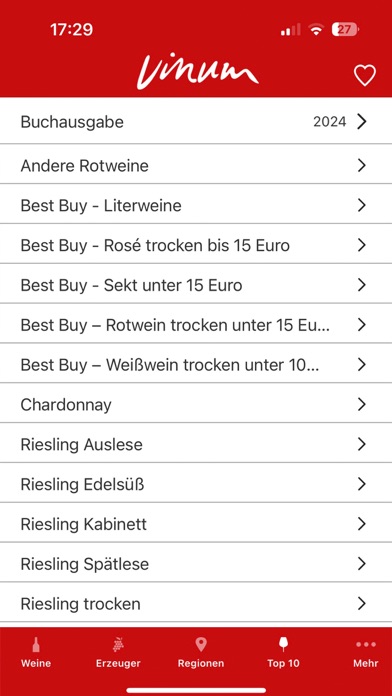392x696 pixels.
Task: Select the Riesling Spätlese entry
Action: coord(196,564)
